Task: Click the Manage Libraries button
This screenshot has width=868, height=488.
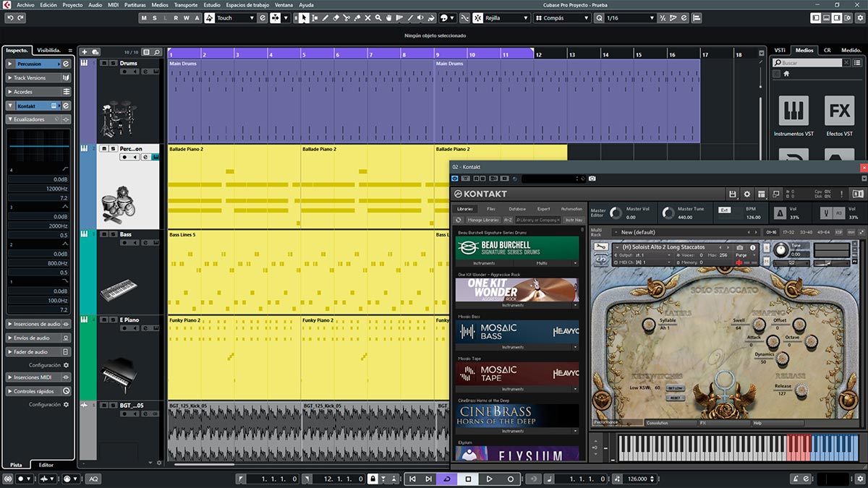Action: (x=482, y=220)
